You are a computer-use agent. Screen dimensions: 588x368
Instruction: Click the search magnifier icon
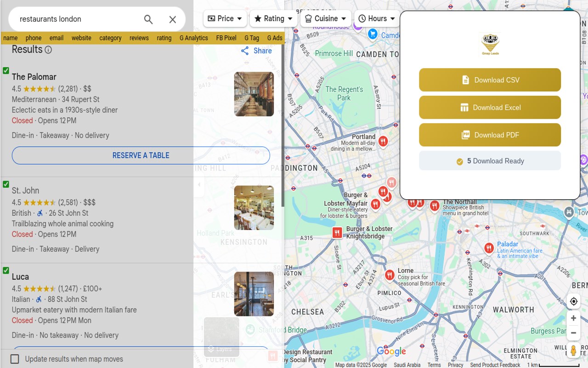148,19
